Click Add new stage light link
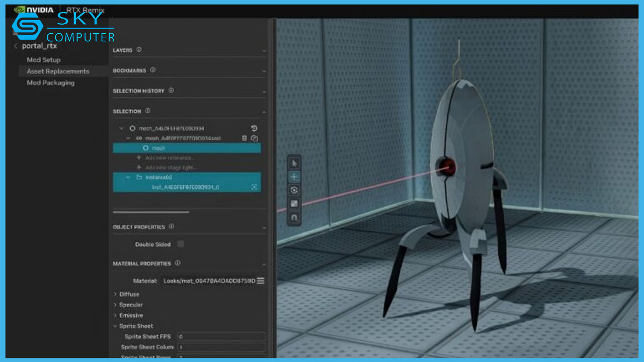Viewport: 644px width, 362px height. click(171, 167)
